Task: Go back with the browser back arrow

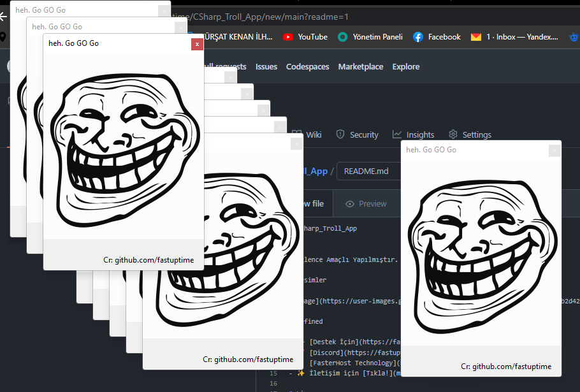Action: click(3, 17)
